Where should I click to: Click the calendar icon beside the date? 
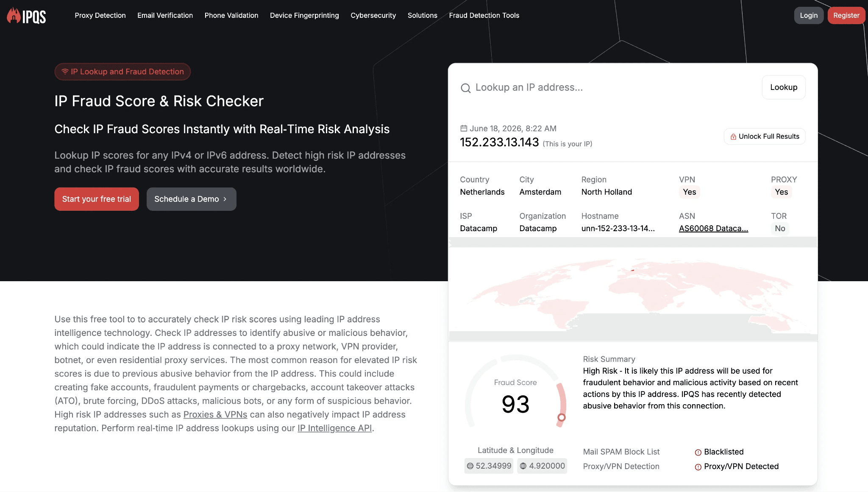(x=464, y=128)
